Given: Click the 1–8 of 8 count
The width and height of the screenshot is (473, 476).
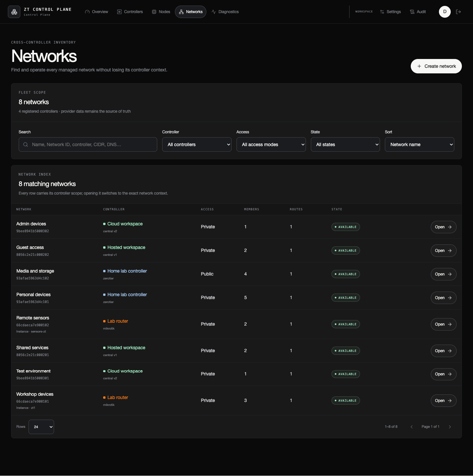Looking at the screenshot, I should pyautogui.click(x=391, y=427).
